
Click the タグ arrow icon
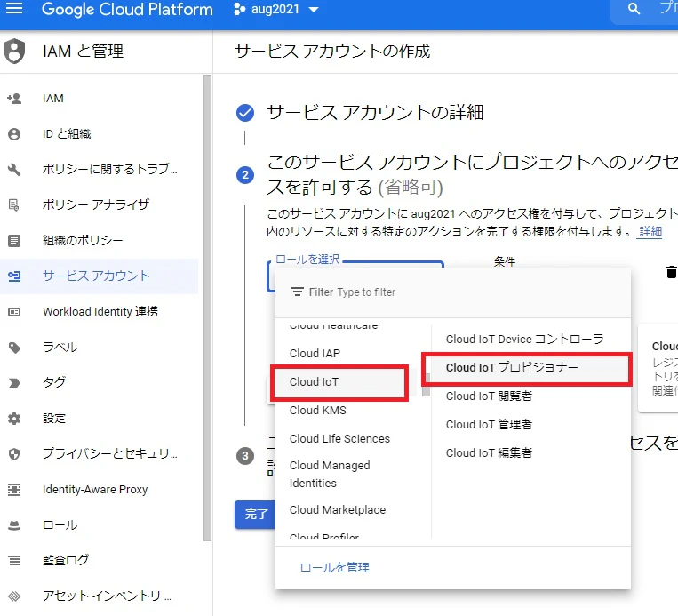(14, 383)
